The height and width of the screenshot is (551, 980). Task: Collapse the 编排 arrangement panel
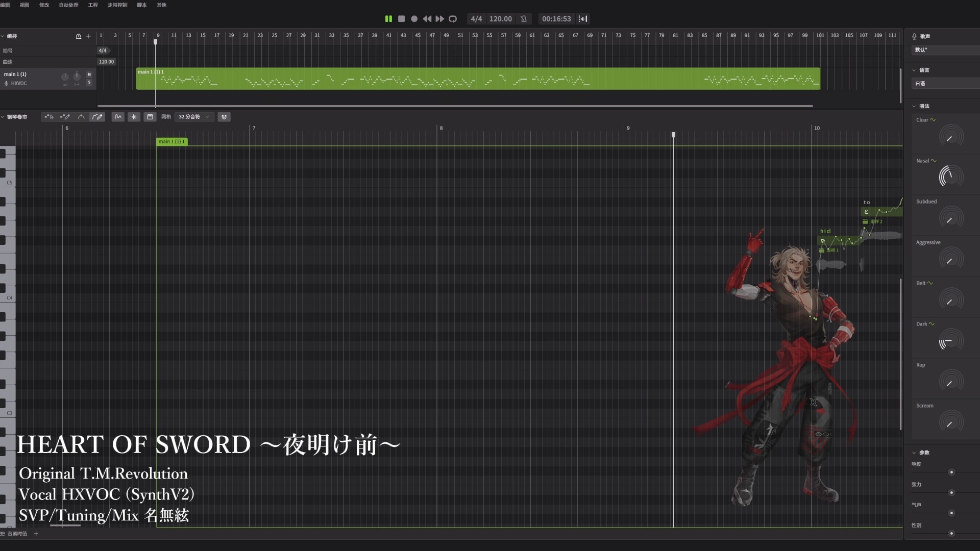point(3,36)
